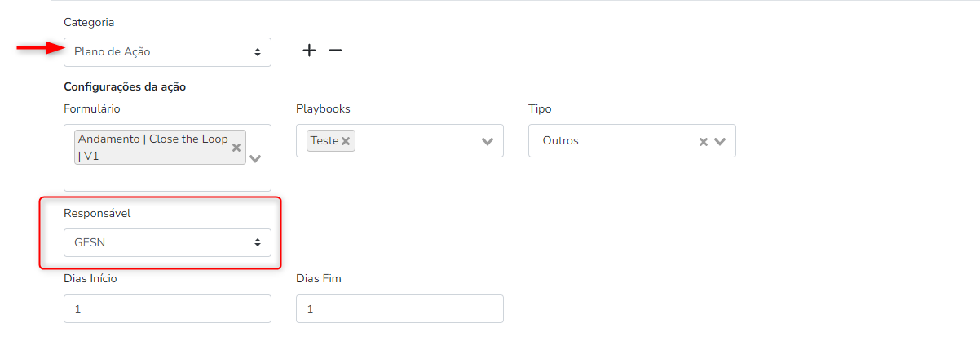
Task: Click the Teste tag label in Playbooks
Action: point(324,140)
